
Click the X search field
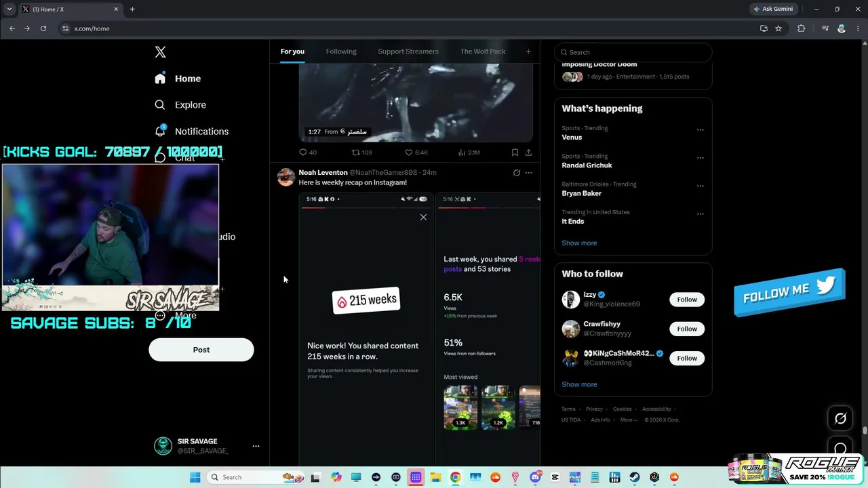click(x=633, y=52)
